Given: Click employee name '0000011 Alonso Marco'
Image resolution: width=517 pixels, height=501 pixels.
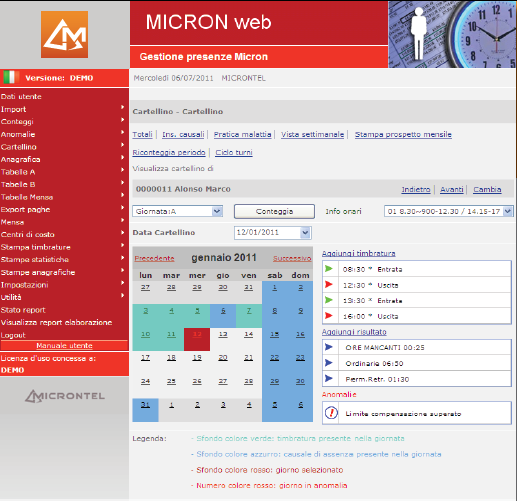Looking at the screenshot, I should [x=183, y=189].
